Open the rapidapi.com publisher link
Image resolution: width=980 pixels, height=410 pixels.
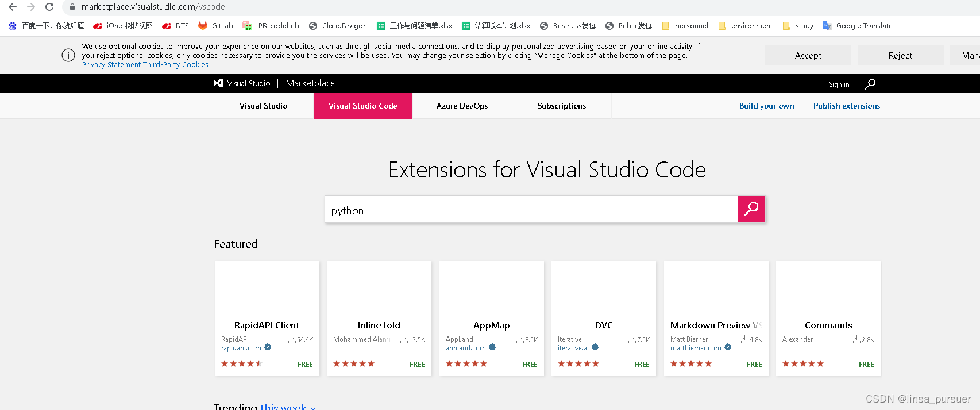(x=241, y=348)
